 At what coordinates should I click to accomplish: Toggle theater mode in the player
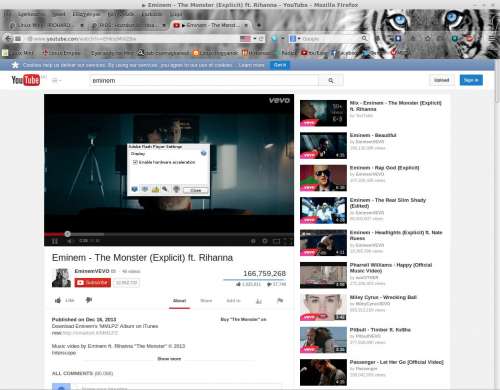click(276, 241)
